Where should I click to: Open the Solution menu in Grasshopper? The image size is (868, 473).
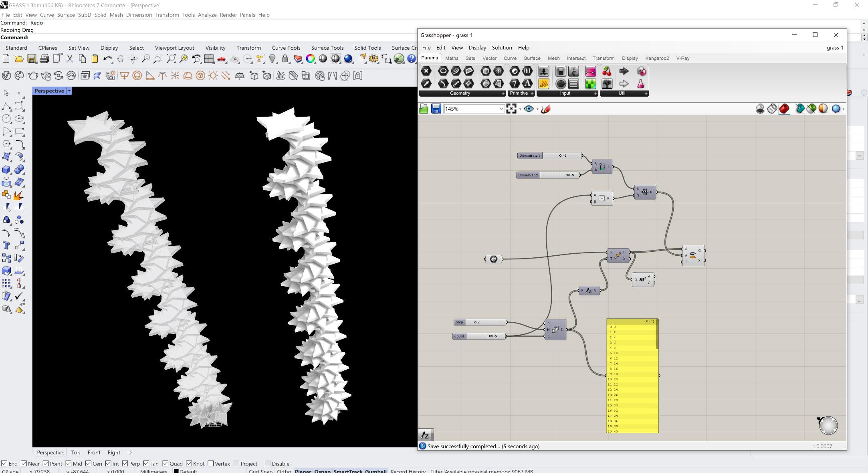502,48
